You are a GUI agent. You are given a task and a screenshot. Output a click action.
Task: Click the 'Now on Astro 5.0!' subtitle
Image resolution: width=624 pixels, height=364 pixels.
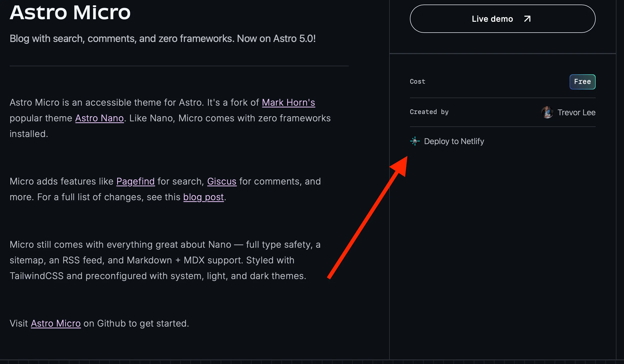click(276, 38)
